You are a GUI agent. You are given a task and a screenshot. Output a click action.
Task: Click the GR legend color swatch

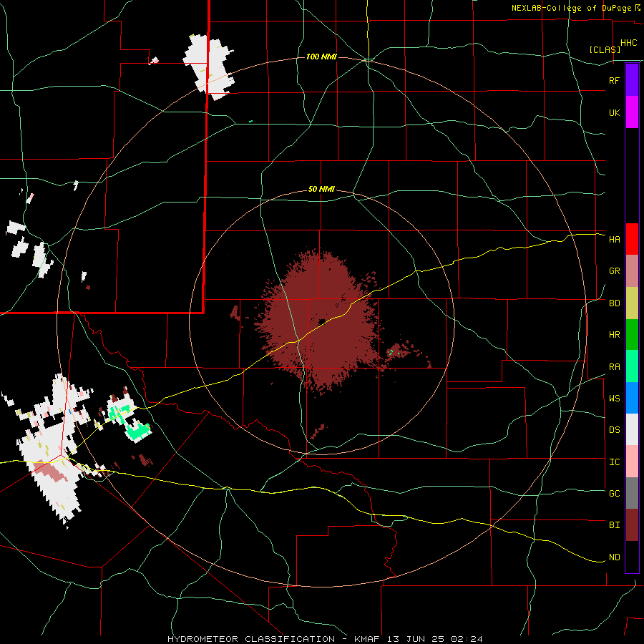(x=632, y=271)
